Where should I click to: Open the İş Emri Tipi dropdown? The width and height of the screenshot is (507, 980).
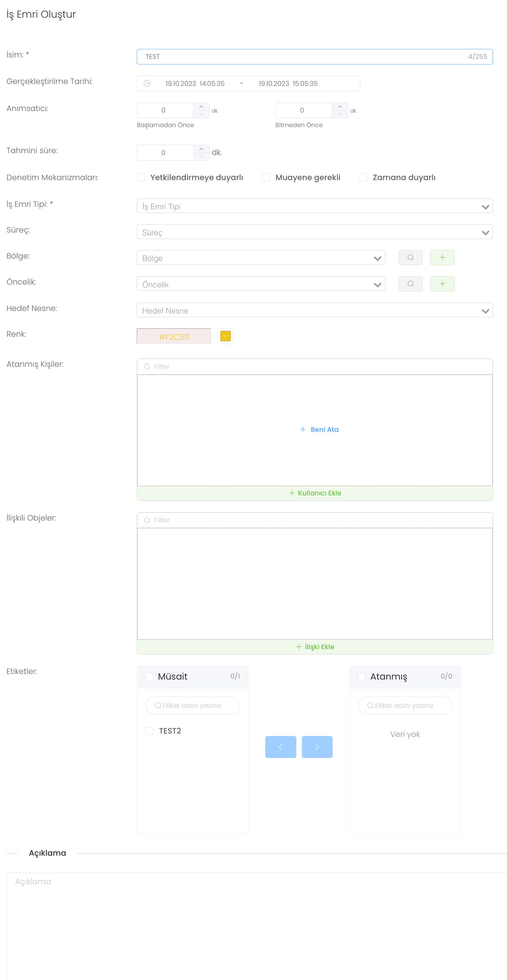tap(314, 206)
